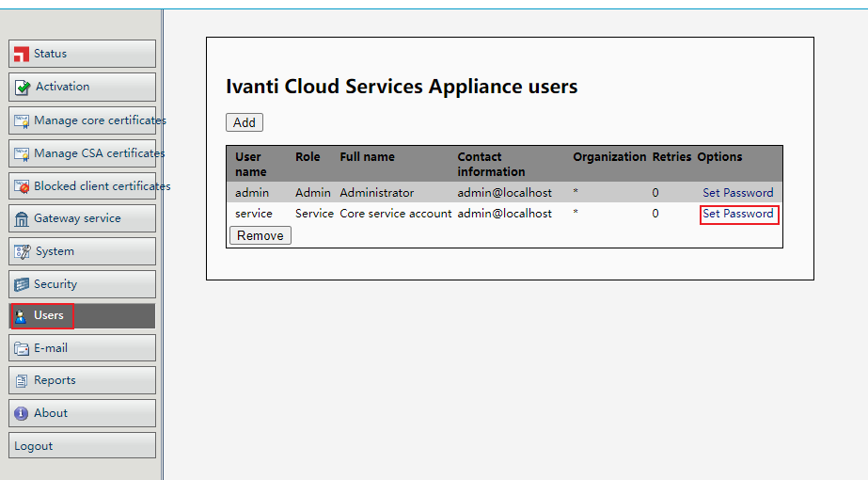Go to the Activation menu item
The image size is (868, 480).
tap(82, 87)
